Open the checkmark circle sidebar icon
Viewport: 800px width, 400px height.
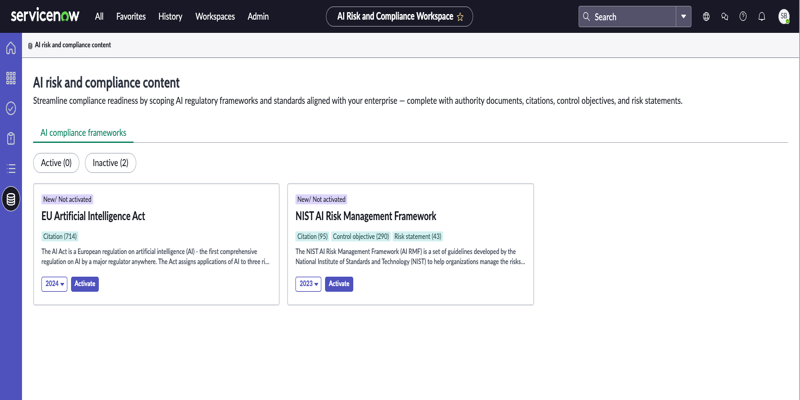point(11,108)
